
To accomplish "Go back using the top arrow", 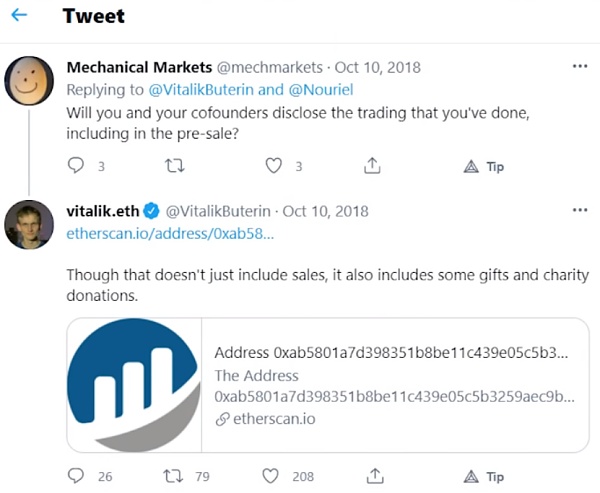I will click(20, 16).
